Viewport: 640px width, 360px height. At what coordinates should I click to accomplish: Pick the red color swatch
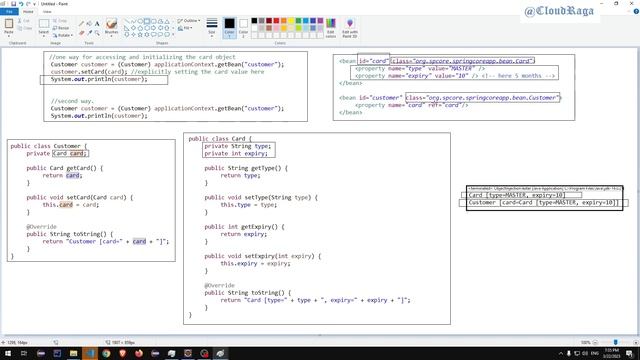click(x=276, y=21)
